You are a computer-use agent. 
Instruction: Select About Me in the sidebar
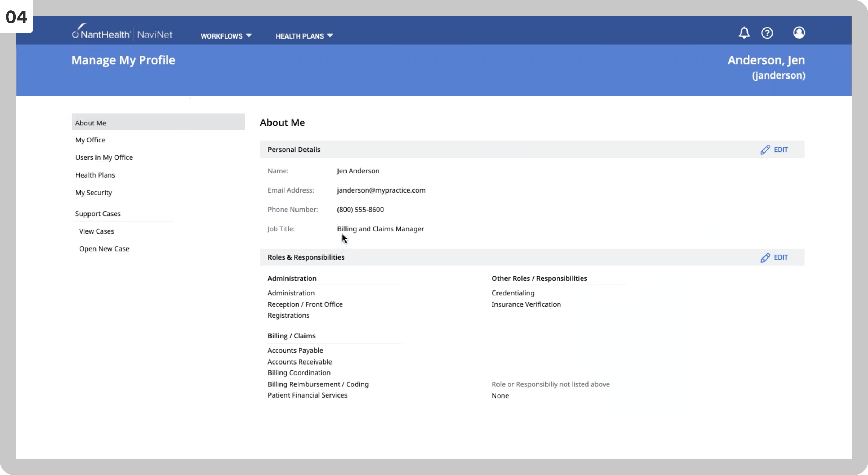[x=158, y=122]
